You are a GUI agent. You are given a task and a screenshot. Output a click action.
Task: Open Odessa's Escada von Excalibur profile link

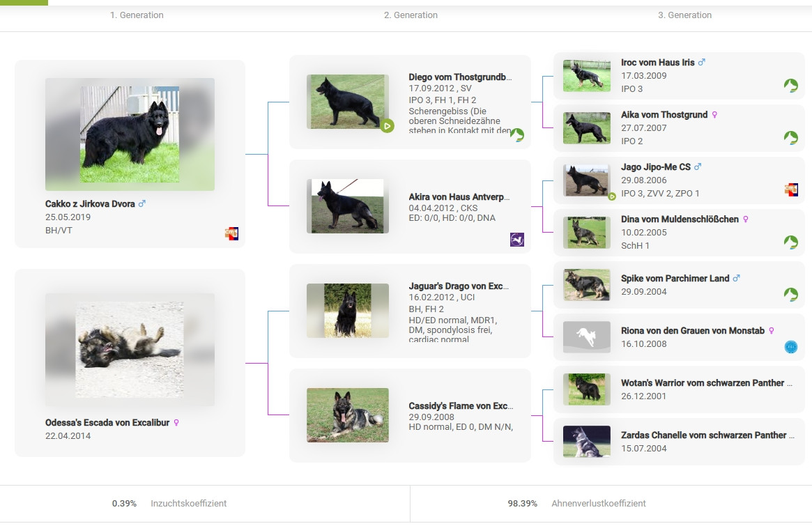(107, 423)
